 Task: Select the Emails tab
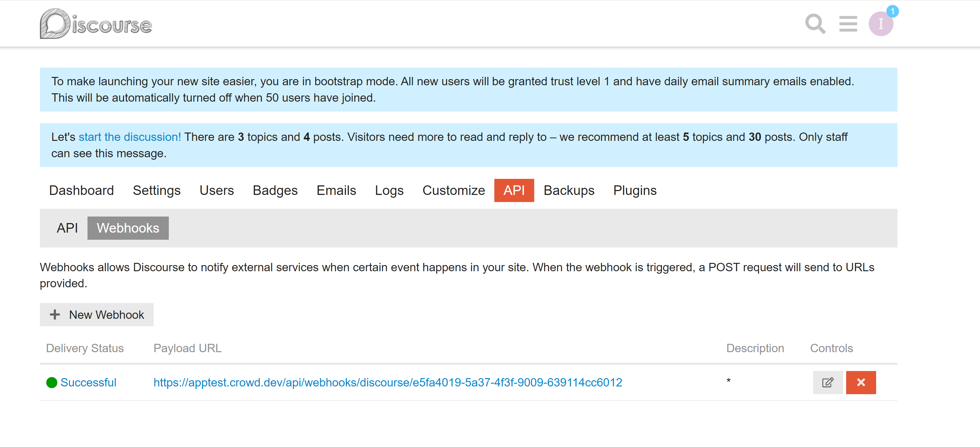point(336,190)
